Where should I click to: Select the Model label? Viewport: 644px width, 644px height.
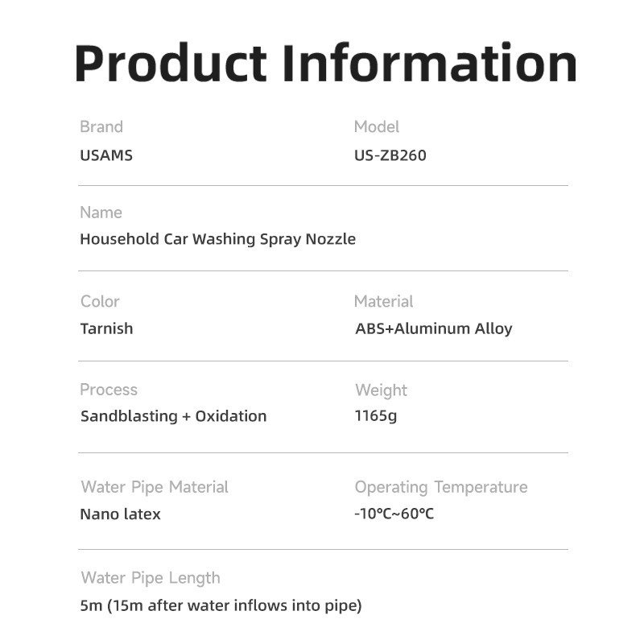pyautogui.click(x=376, y=126)
